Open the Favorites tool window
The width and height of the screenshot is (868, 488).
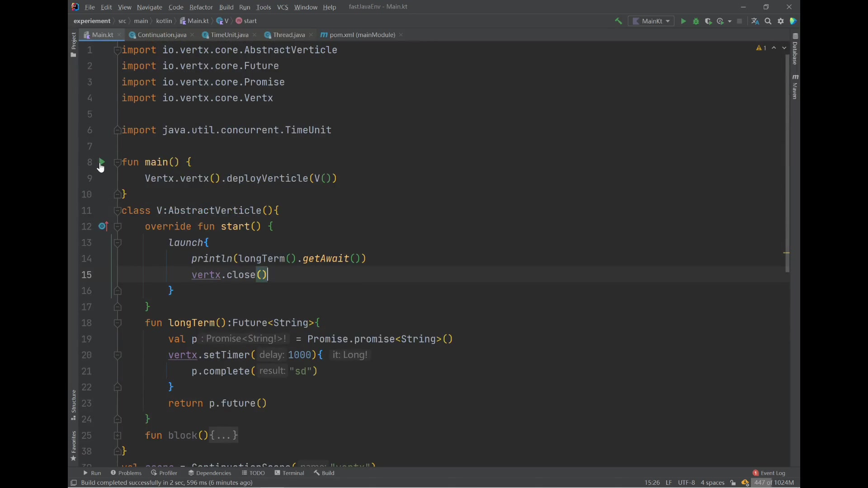coord(73,446)
